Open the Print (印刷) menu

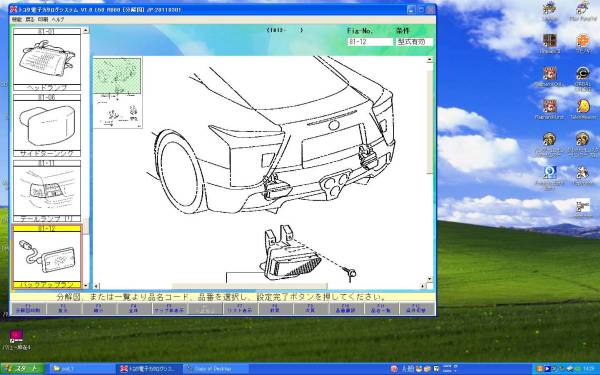[x=43, y=19]
